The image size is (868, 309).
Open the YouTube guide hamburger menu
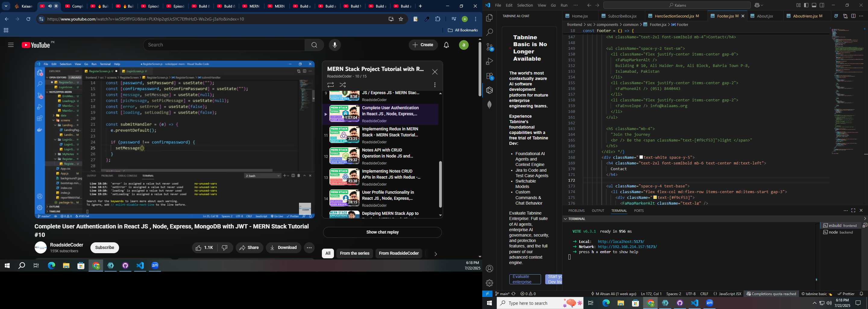11,45
